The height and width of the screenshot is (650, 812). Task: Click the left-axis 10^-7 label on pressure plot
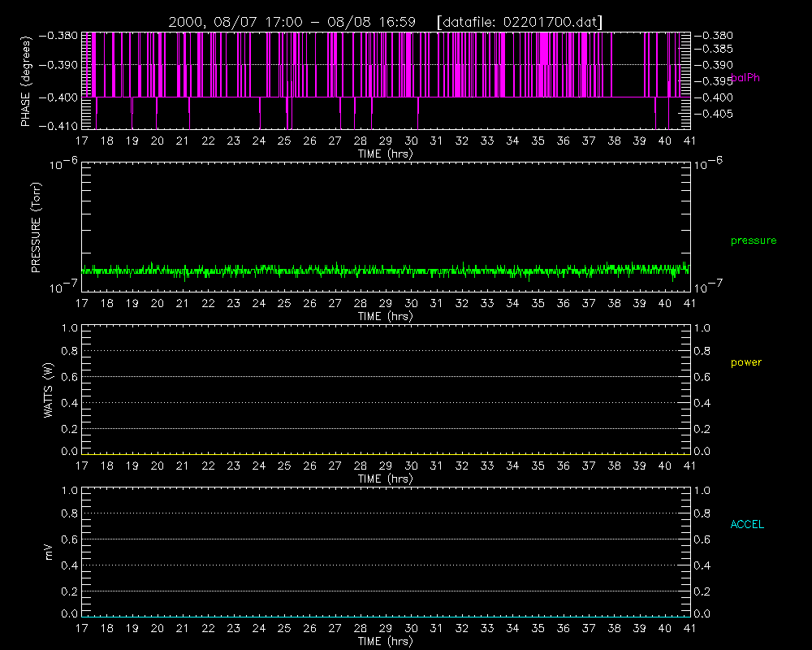coord(63,287)
